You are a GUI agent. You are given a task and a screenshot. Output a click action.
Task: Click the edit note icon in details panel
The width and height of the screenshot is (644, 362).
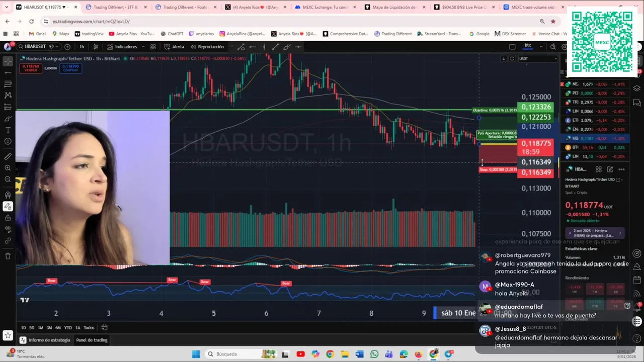pos(610,169)
